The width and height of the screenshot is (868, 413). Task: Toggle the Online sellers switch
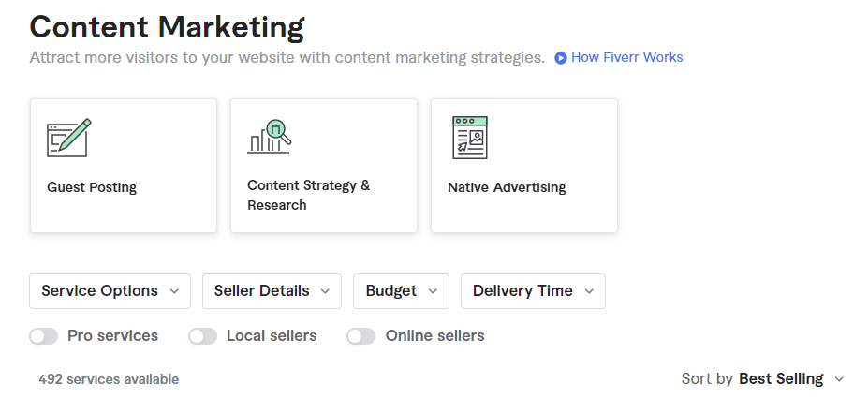[x=360, y=336]
